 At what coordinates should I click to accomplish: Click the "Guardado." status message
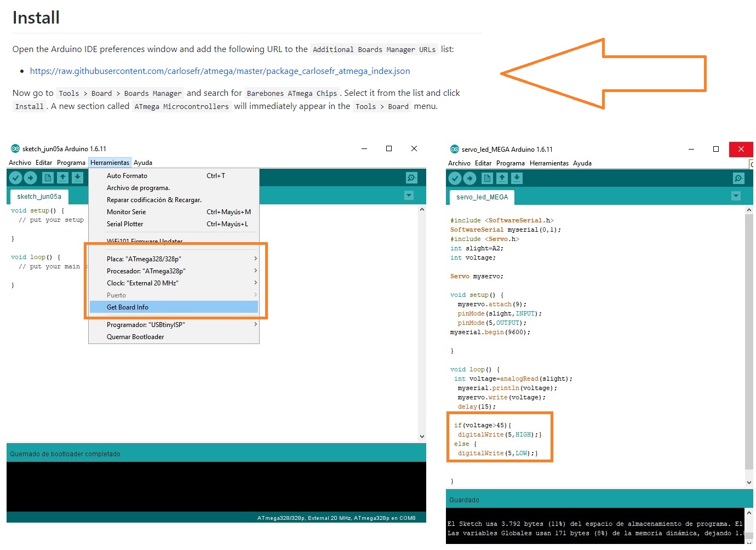[x=465, y=500]
